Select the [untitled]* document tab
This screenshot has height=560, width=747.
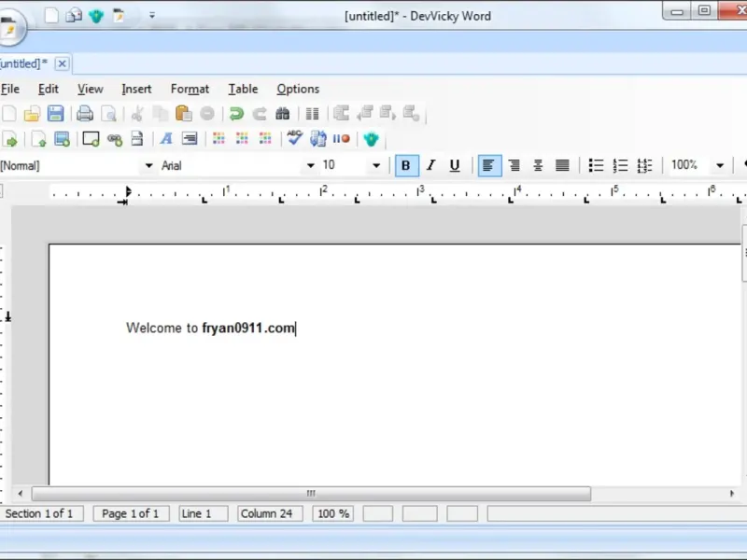coord(24,63)
